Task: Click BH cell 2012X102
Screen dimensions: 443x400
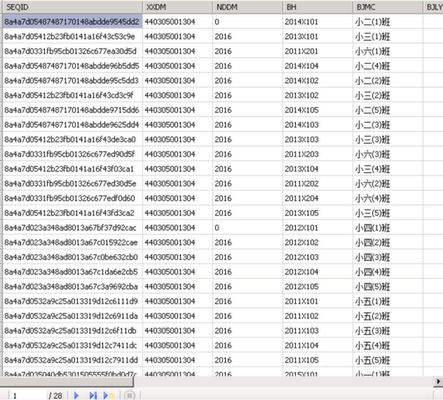Action: tap(318, 242)
